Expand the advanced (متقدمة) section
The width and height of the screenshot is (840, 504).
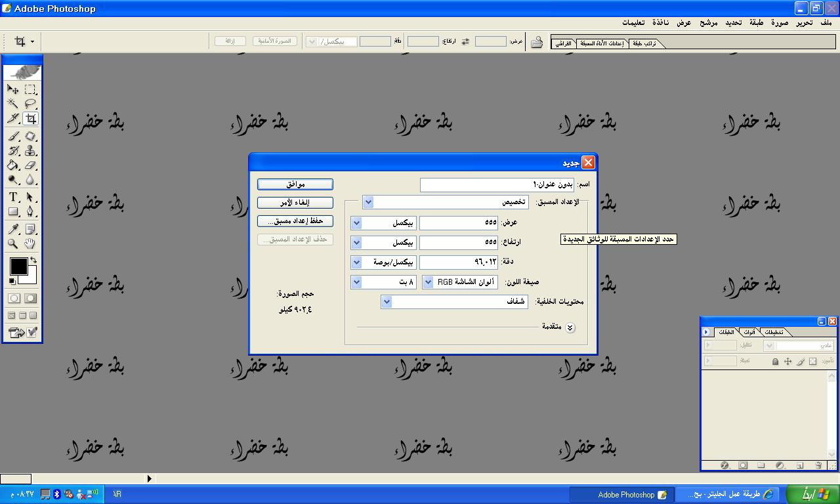570,327
